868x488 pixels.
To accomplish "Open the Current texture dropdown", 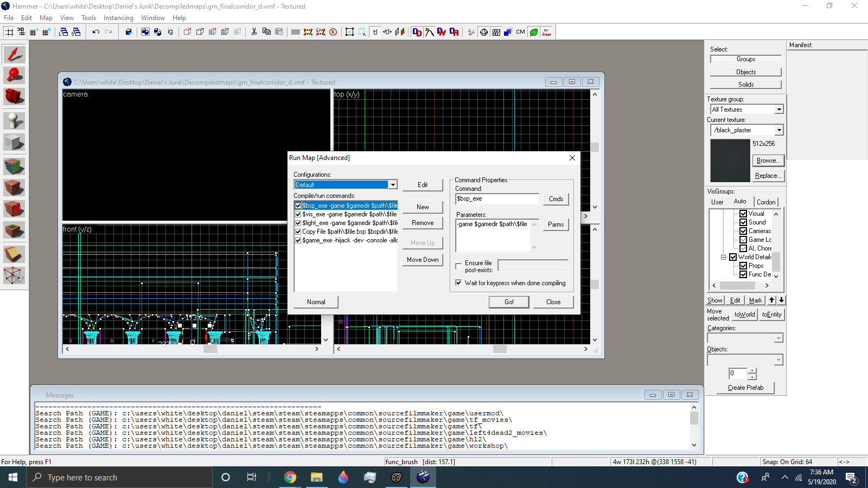I will click(x=779, y=130).
